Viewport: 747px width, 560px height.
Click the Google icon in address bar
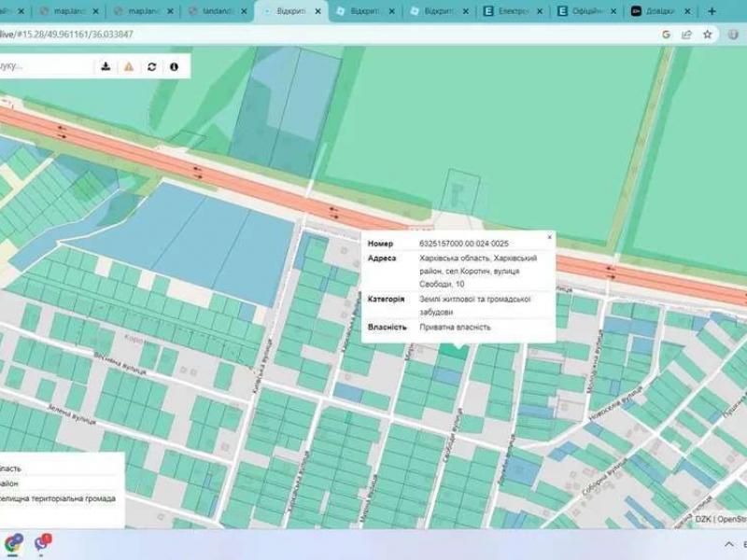tap(667, 35)
